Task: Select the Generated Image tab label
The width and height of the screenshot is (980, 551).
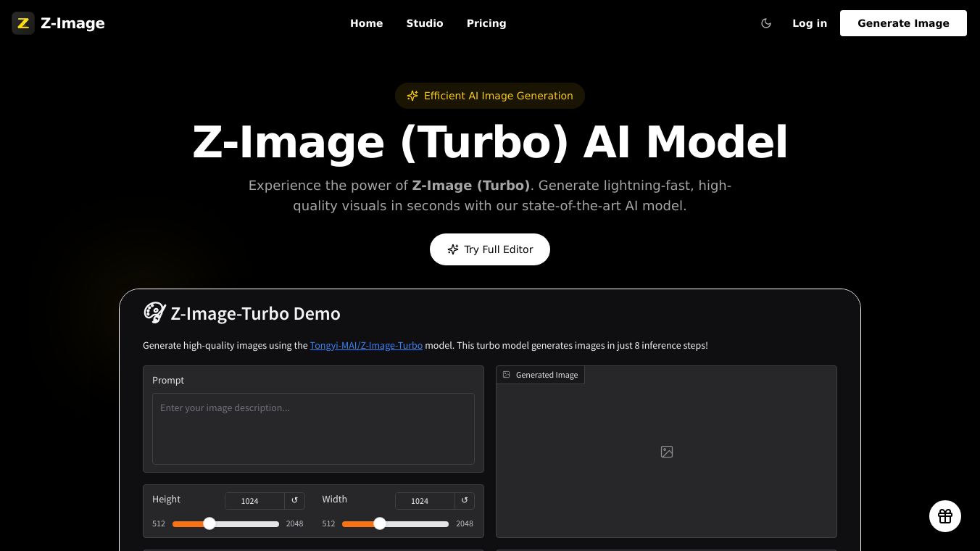Action: tap(541, 375)
